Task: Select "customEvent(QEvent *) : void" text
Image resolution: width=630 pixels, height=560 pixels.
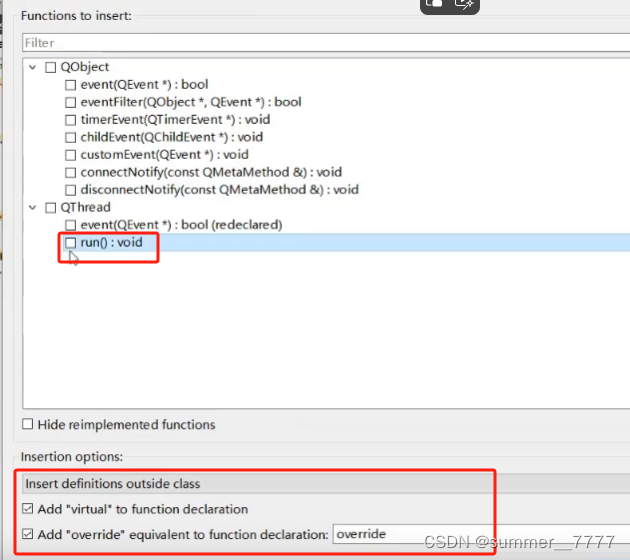Action: pos(165,155)
